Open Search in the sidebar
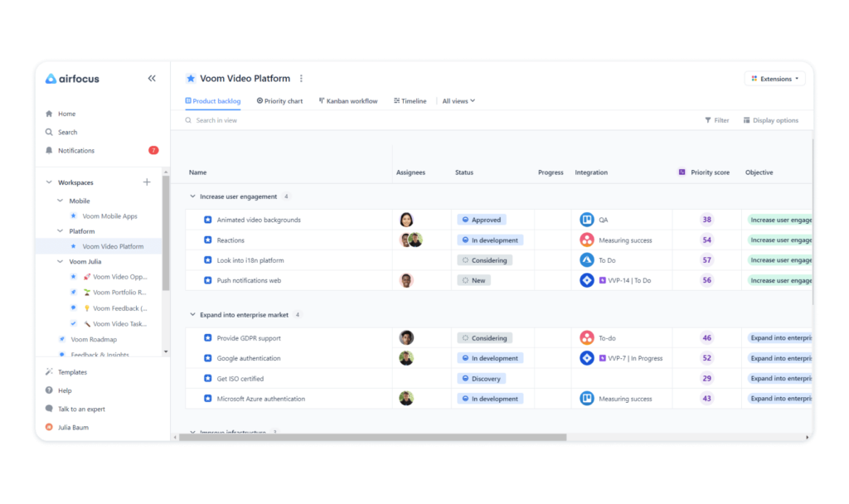 tap(68, 132)
